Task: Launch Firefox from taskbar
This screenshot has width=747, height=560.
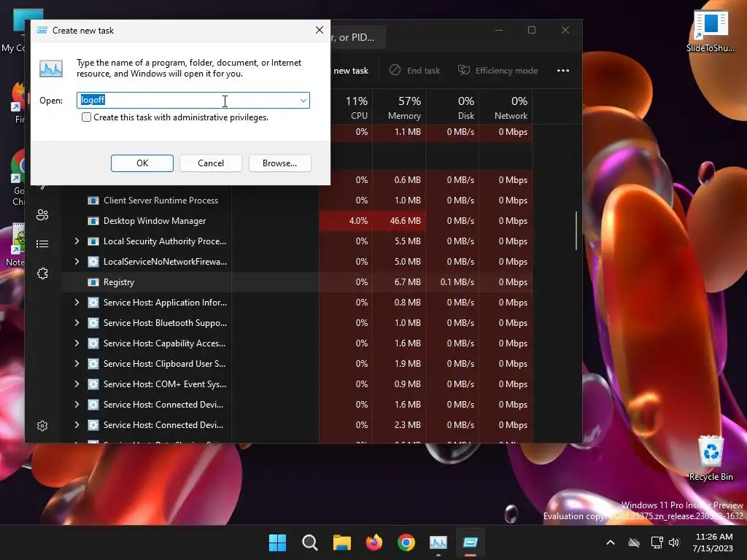Action: click(x=374, y=542)
